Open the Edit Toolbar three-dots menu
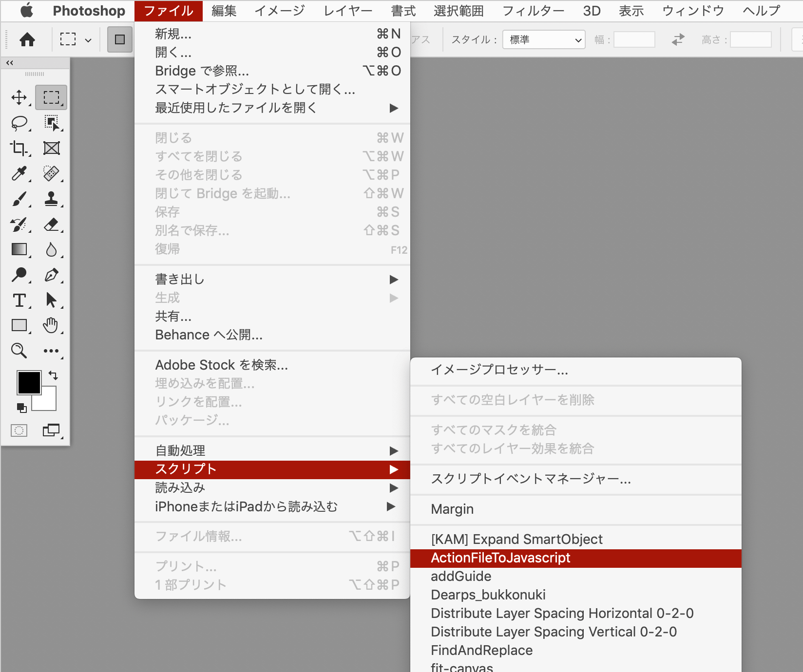 [x=51, y=351]
